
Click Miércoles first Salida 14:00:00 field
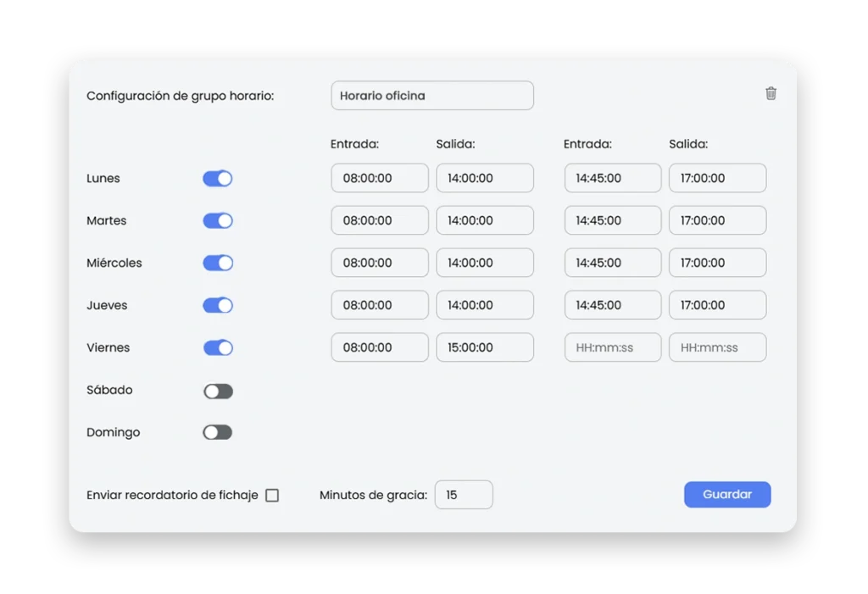point(485,263)
